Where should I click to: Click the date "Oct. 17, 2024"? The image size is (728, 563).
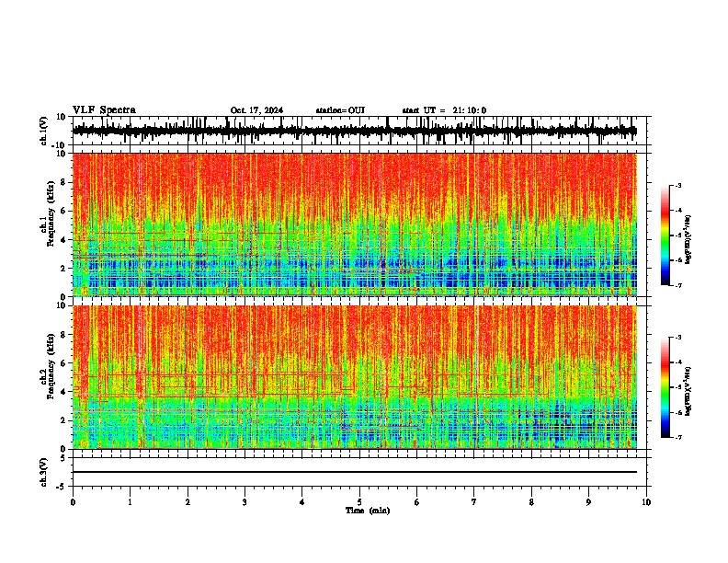(256, 110)
